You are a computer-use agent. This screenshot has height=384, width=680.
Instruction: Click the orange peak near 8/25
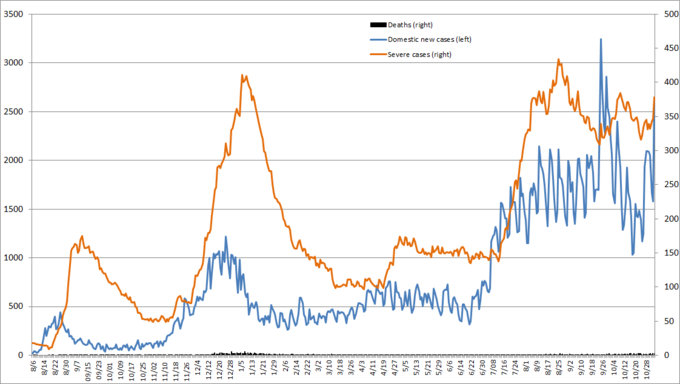pos(559,60)
